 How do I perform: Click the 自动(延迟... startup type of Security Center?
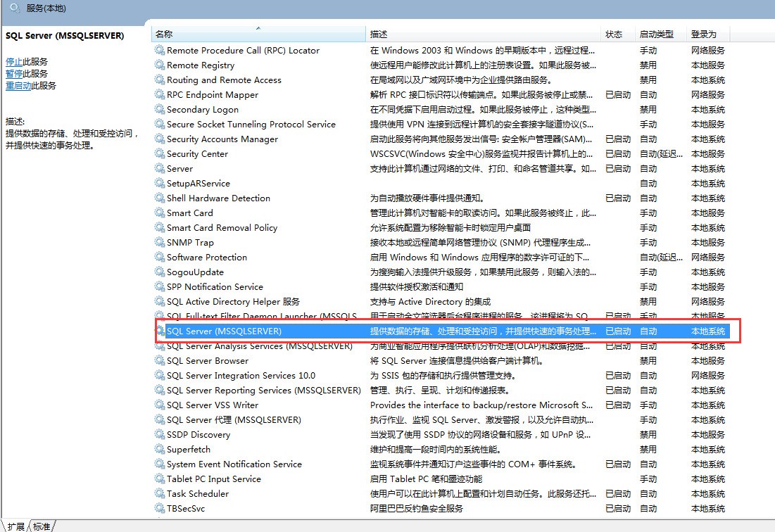pyautogui.click(x=662, y=153)
